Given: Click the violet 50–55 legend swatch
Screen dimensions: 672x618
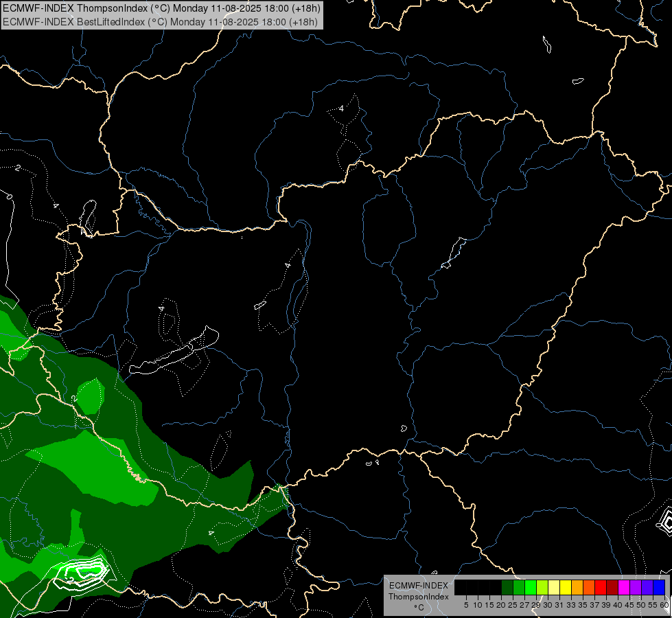Looking at the screenshot, I should (x=647, y=587).
